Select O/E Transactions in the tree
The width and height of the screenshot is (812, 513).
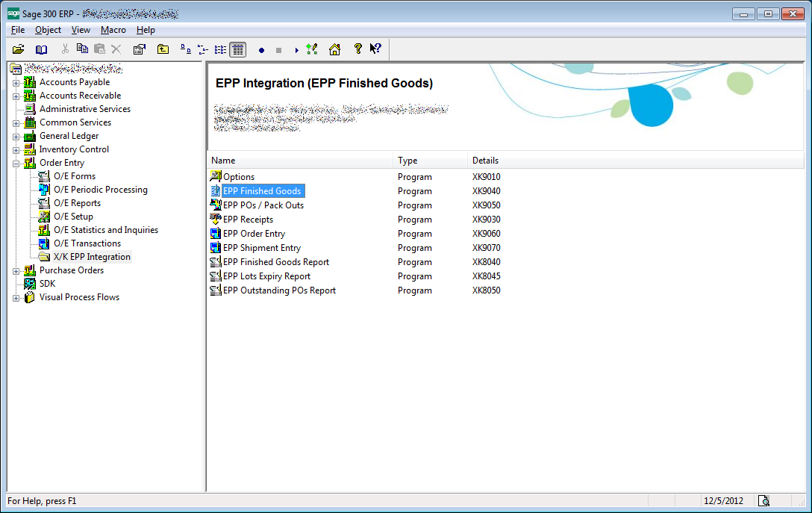pyautogui.click(x=87, y=243)
